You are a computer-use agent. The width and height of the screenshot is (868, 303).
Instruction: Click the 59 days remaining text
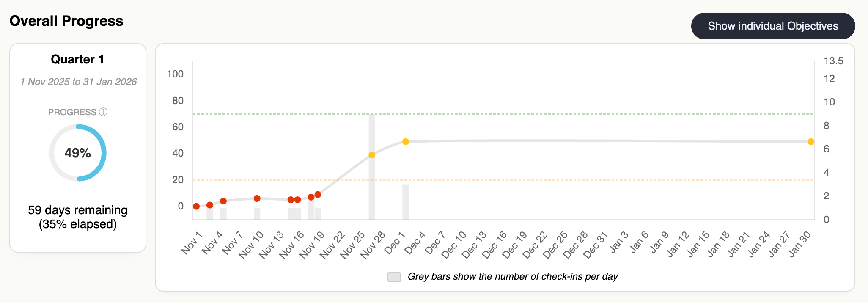coord(77,210)
